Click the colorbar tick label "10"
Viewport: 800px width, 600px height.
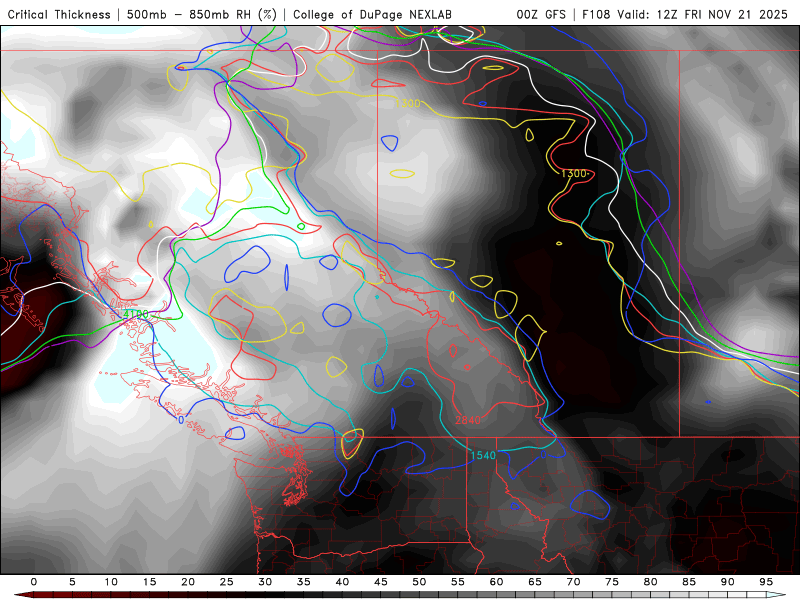point(111,582)
